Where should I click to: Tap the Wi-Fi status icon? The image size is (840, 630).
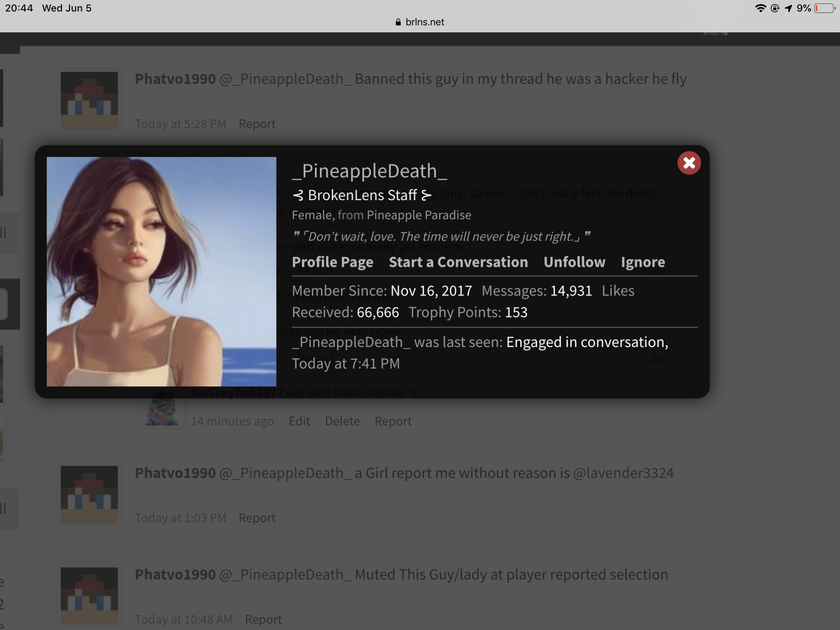coord(760,8)
